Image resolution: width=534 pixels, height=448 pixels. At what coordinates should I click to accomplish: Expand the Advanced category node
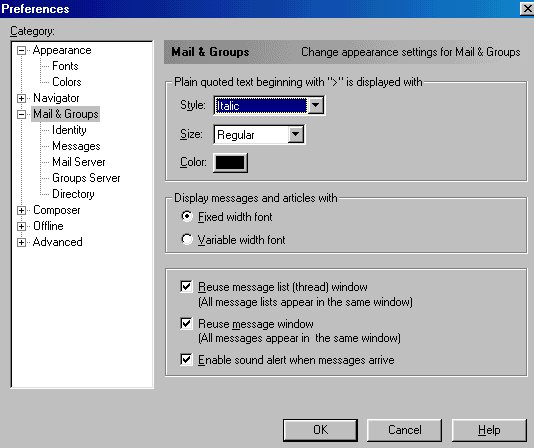tap(21, 243)
